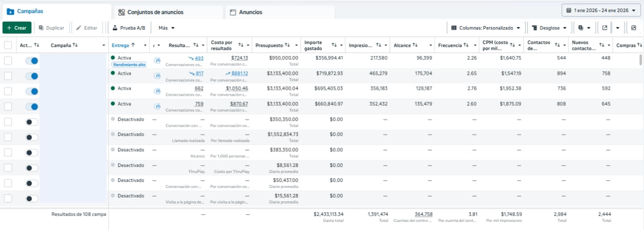Sort by Frecuencia column arrows
This screenshot has width=644, height=230.
(x=466, y=45)
